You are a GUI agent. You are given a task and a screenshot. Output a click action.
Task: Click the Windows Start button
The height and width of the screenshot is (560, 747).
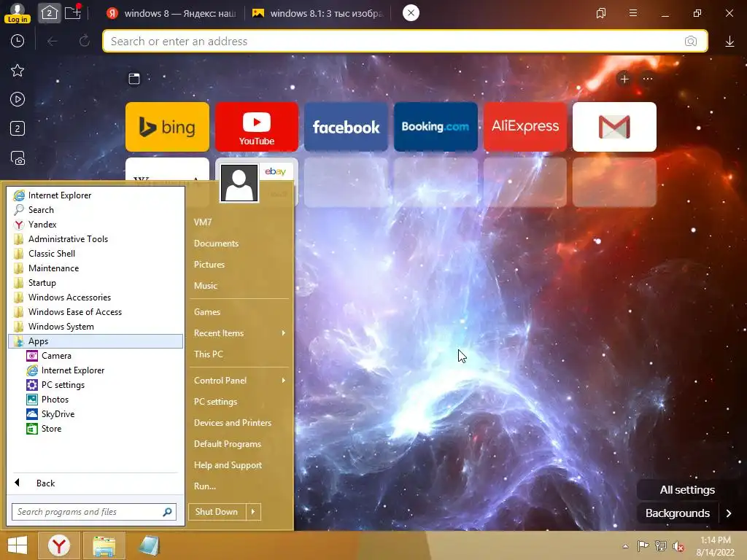click(x=18, y=545)
